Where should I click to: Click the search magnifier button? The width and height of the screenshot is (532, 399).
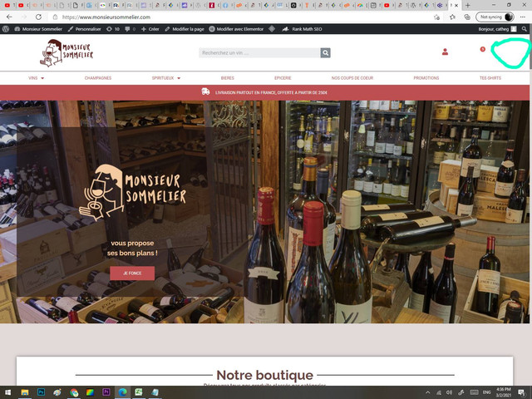(x=325, y=53)
